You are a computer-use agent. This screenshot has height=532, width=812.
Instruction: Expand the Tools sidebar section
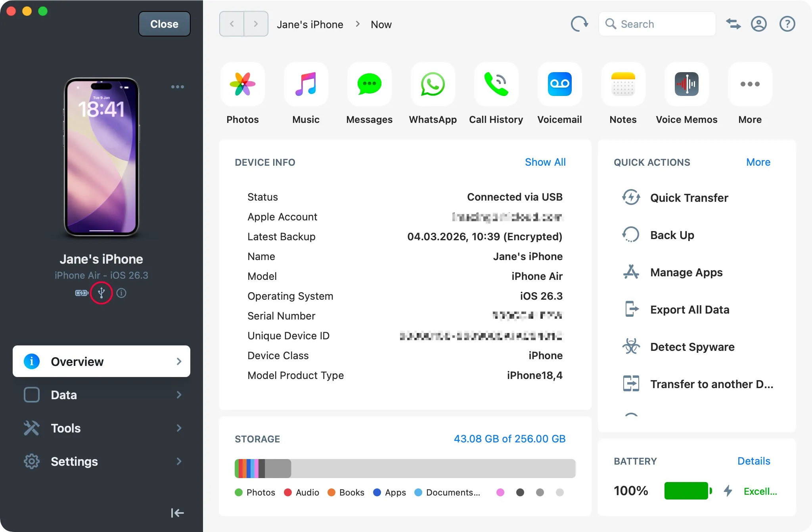(101, 428)
